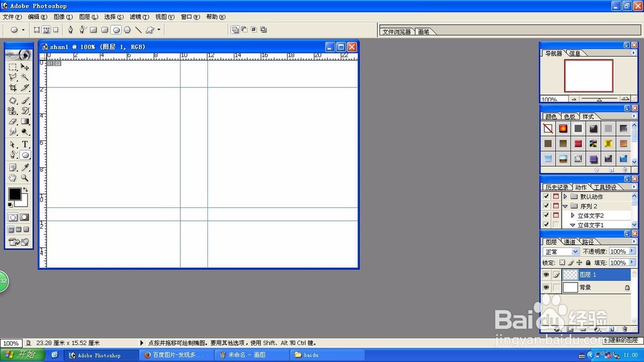This screenshot has height=362, width=644.
Task: Select the Crop tool
Action: [x=13, y=88]
